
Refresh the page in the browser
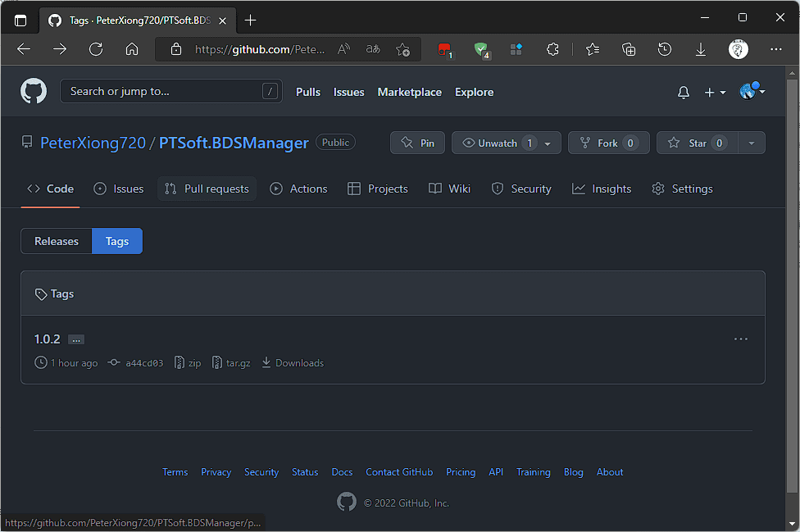click(x=96, y=49)
